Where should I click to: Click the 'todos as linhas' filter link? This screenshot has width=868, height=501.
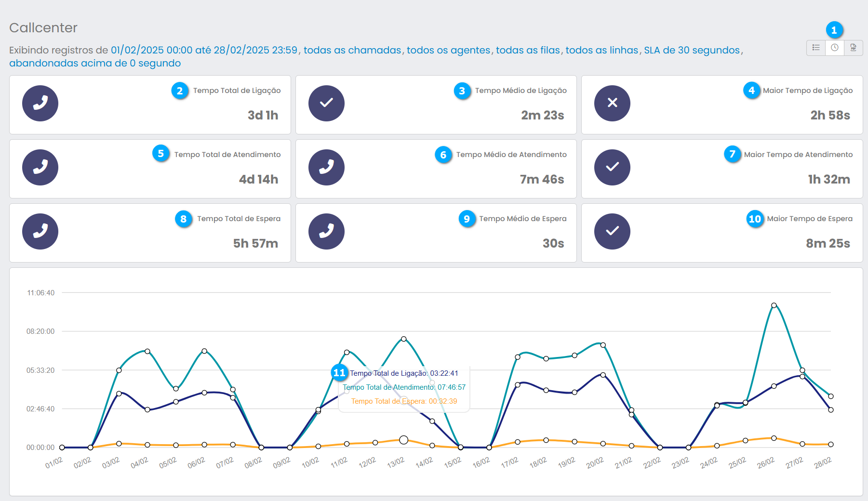[601, 50]
